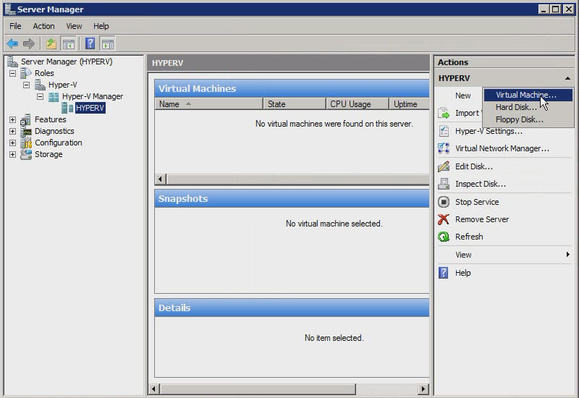This screenshot has height=398, width=579.
Task: Choose Virtual Machine... from New submenu
Action: (x=528, y=95)
